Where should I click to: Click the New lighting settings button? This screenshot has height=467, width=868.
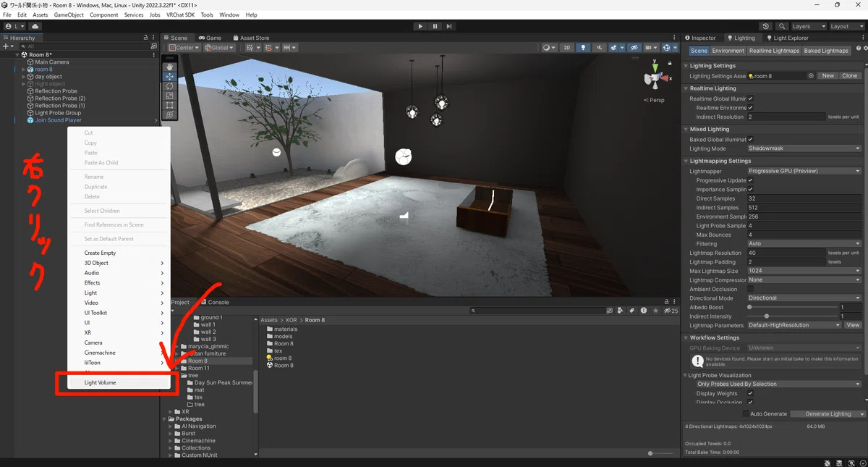coord(827,75)
